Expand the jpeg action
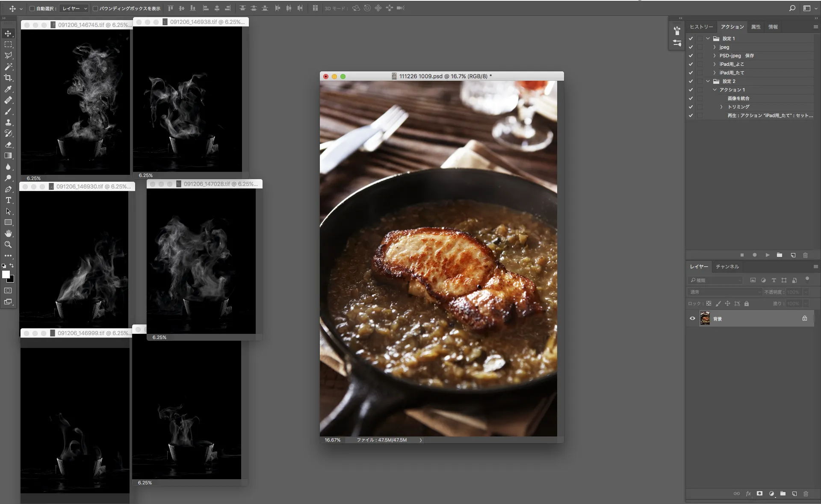 point(715,47)
